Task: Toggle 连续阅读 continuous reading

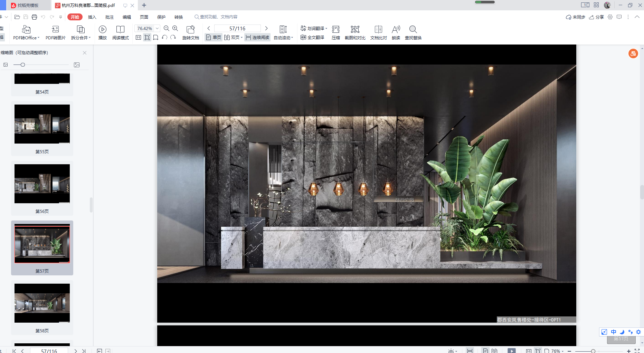Action: click(257, 37)
